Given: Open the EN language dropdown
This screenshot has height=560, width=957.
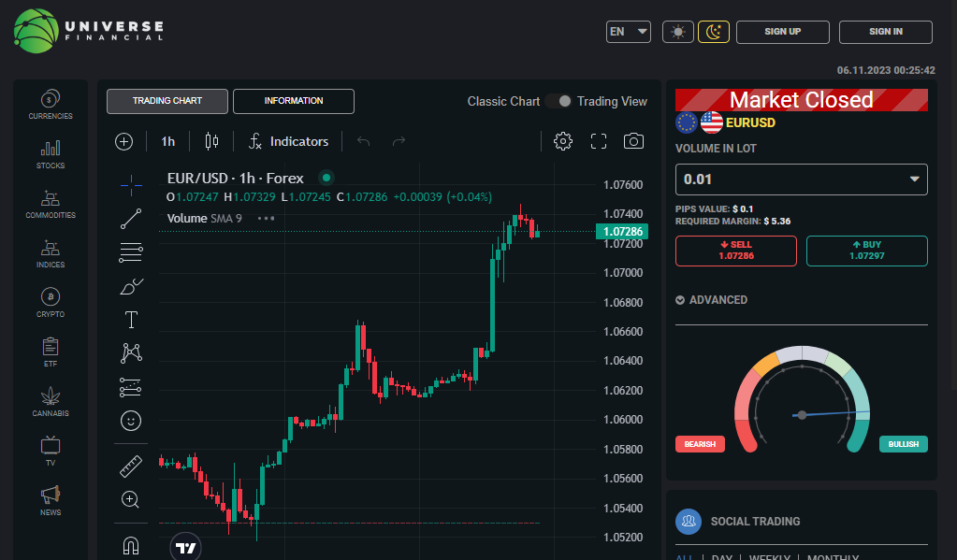Looking at the screenshot, I should coord(628,32).
